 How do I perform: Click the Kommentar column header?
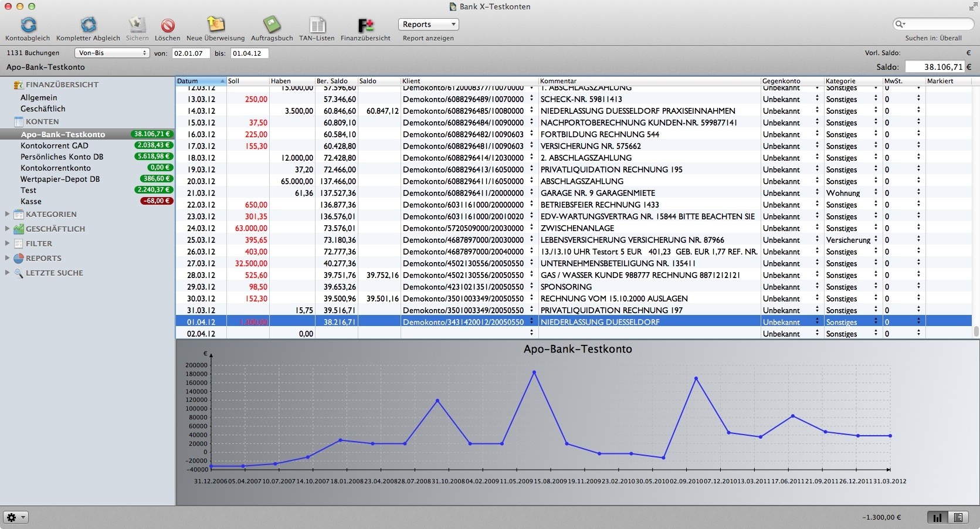pos(648,81)
